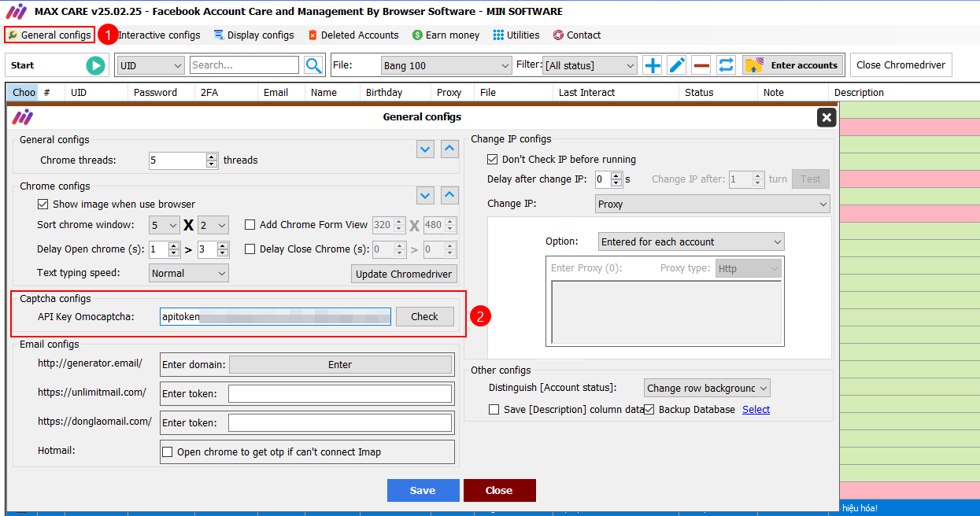
Task: Click the API Key Omocaptcha input field
Action: 276,316
